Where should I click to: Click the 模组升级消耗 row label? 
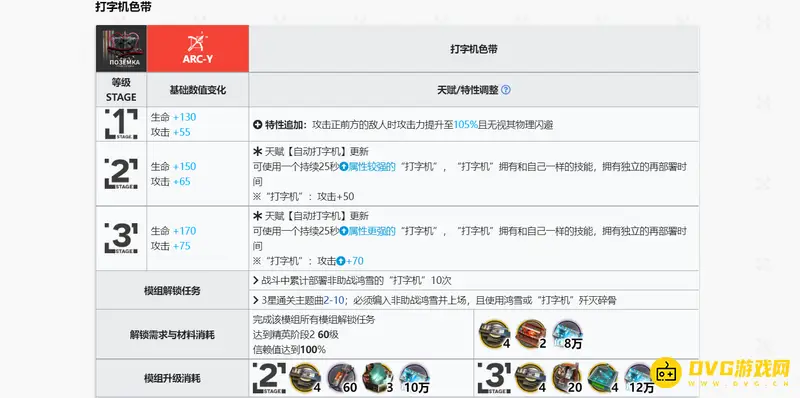[172, 379]
